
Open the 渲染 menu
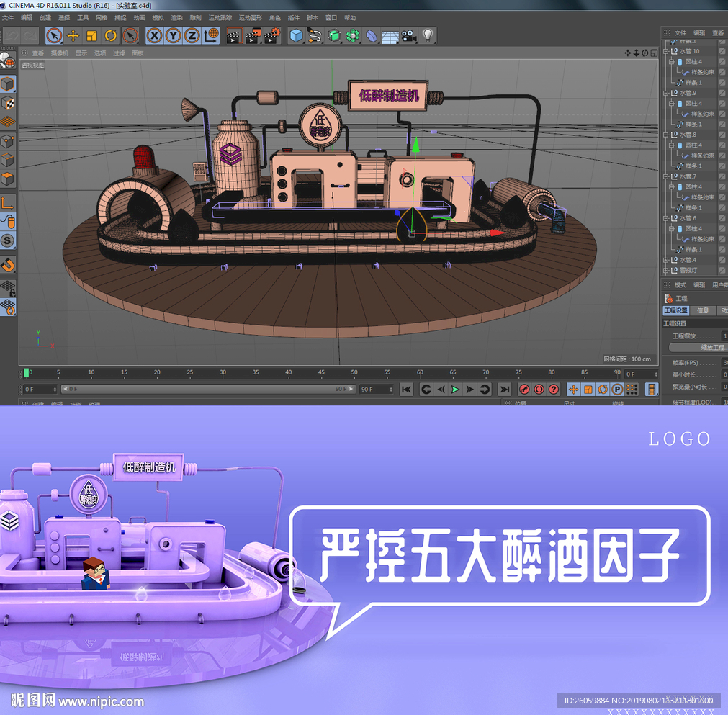click(177, 18)
